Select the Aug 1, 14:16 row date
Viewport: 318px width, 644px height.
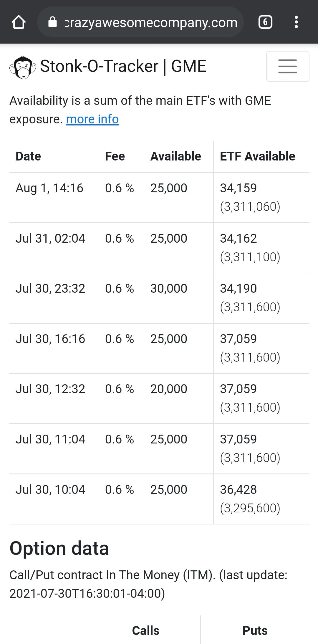tap(49, 188)
